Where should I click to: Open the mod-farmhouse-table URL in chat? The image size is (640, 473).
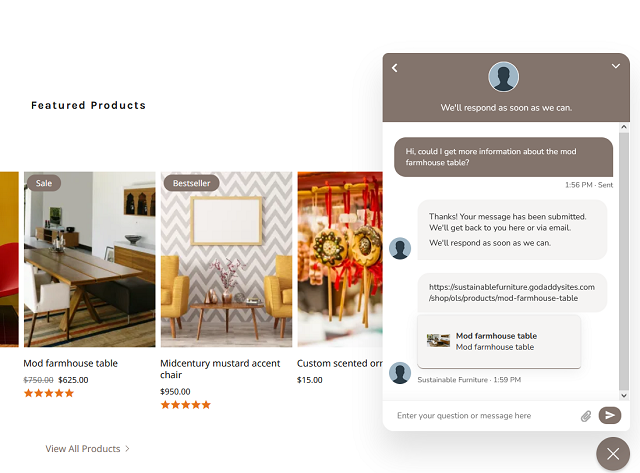[x=511, y=293]
